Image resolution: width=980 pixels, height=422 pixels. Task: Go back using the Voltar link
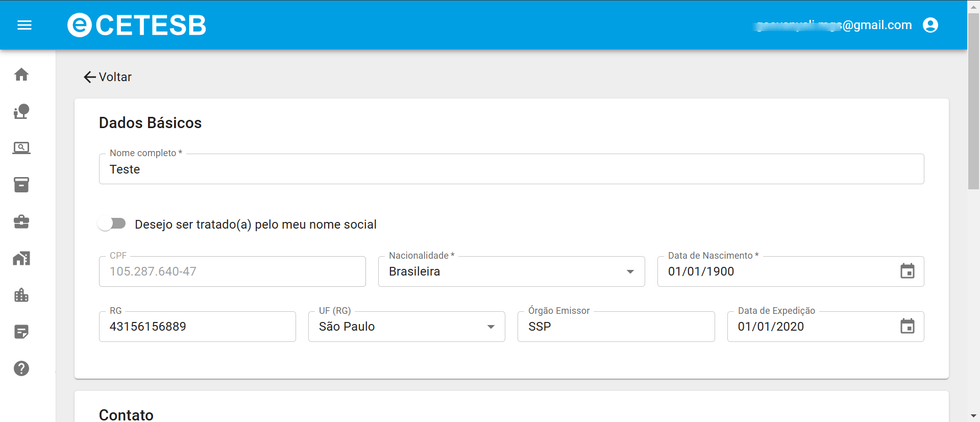coord(108,77)
